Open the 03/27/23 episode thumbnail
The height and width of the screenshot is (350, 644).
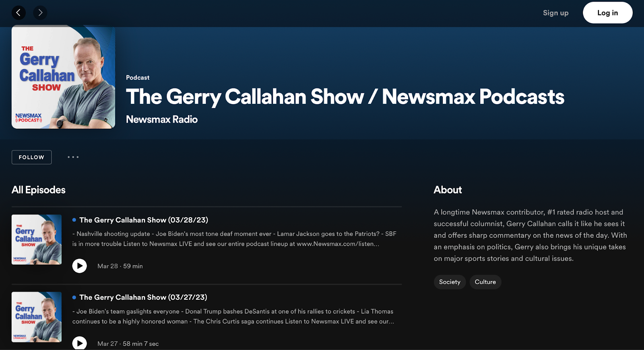[37, 317]
